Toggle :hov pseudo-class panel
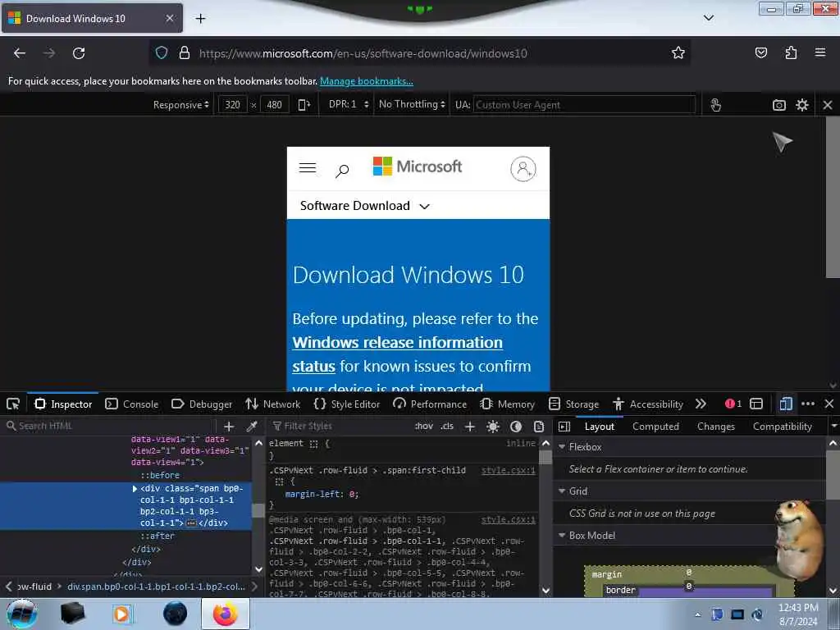The height and width of the screenshot is (630, 840). [x=424, y=426]
